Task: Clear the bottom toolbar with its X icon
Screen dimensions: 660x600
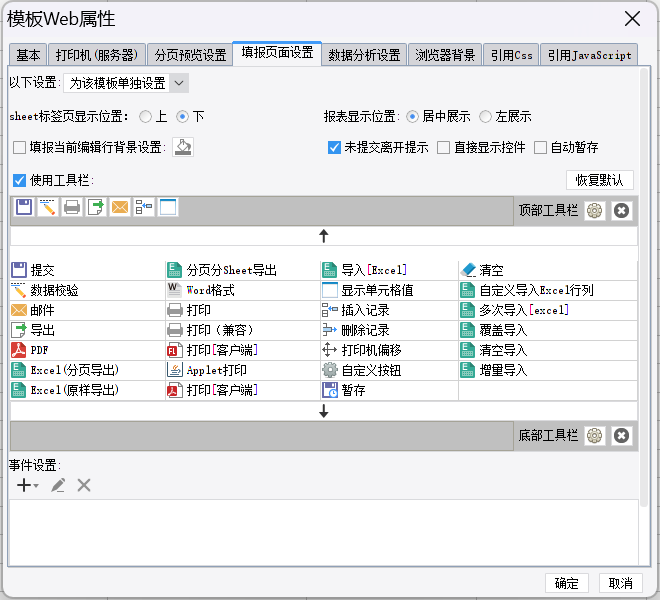Action: coord(621,435)
